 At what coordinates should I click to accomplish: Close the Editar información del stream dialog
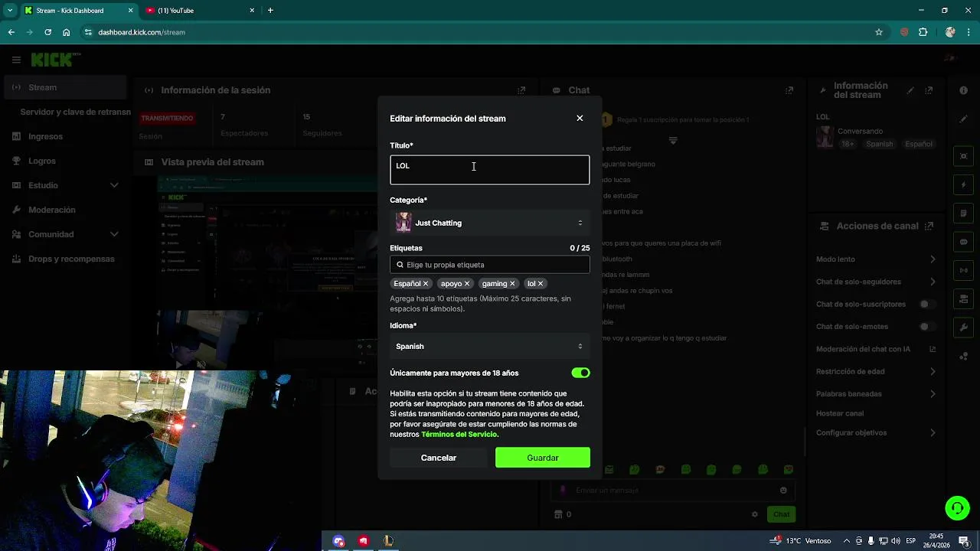pyautogui.click(x=580, y=118)
